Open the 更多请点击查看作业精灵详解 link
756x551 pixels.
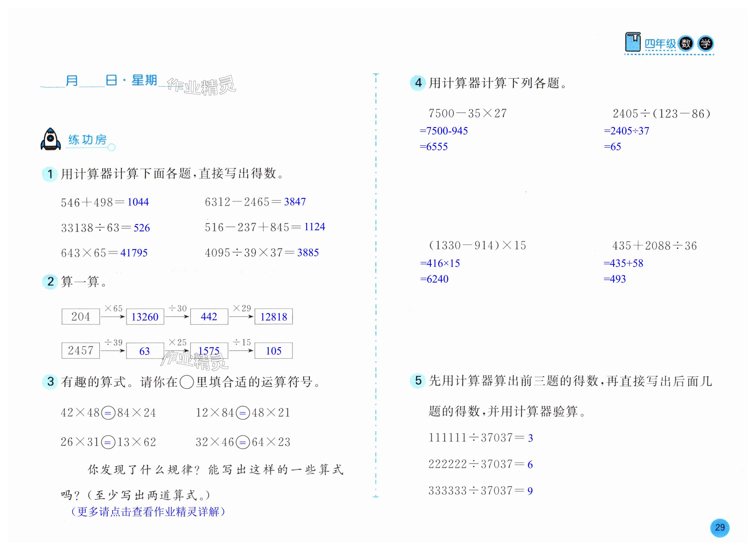(148, 512)
